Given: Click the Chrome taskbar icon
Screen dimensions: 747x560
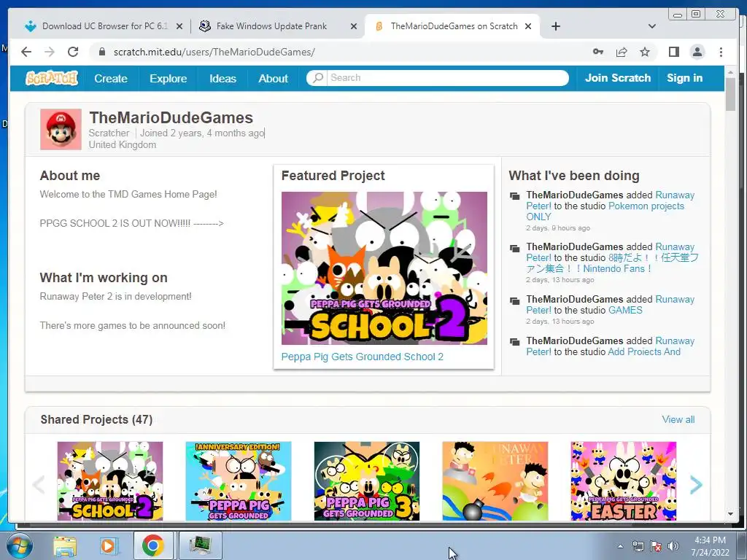Looking at the screenshot, I should pyautogui.click(x=153, y=545).
